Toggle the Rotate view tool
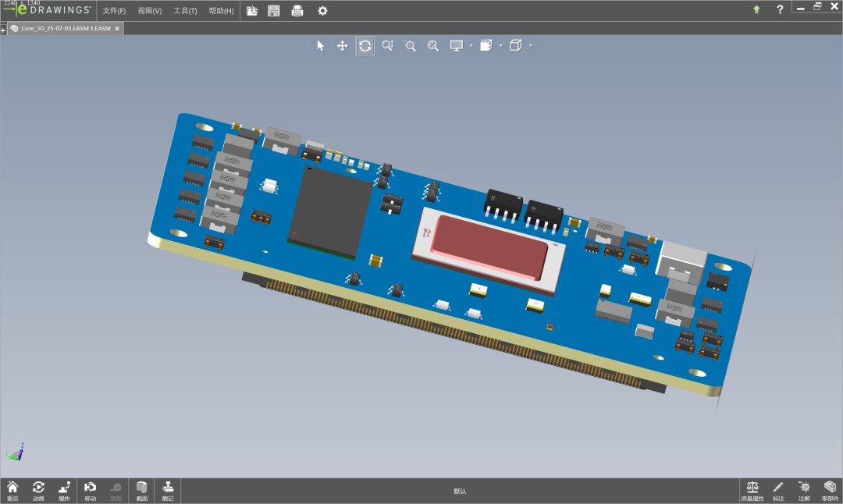 tap(365, 46)
